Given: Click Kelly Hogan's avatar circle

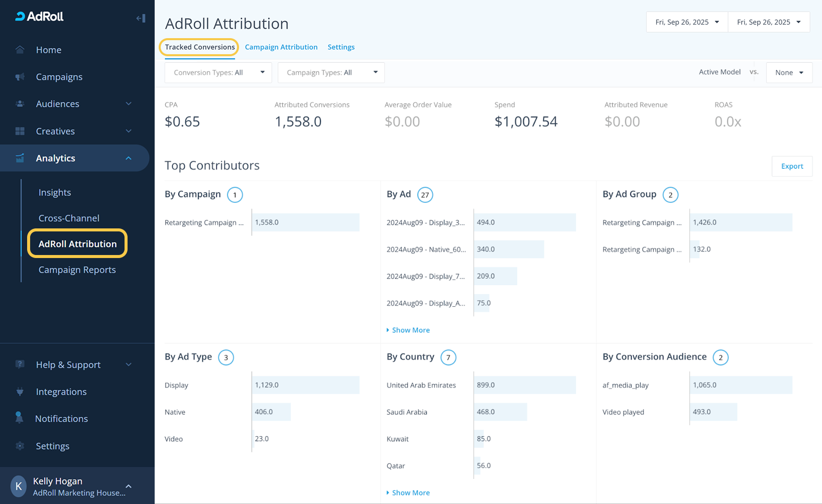Looking at the screenshot, I should click(x=19, y=486).
